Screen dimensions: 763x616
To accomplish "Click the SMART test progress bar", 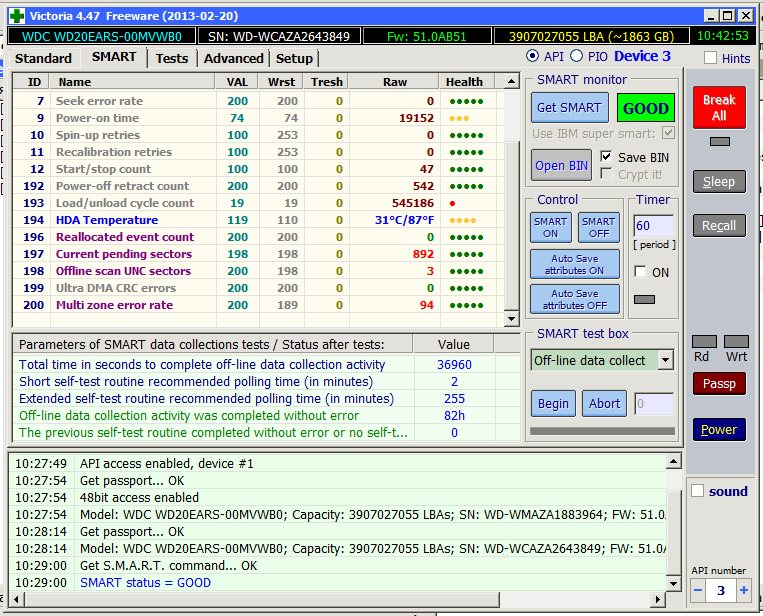I will pyautogui.click(x=602, y=431).
